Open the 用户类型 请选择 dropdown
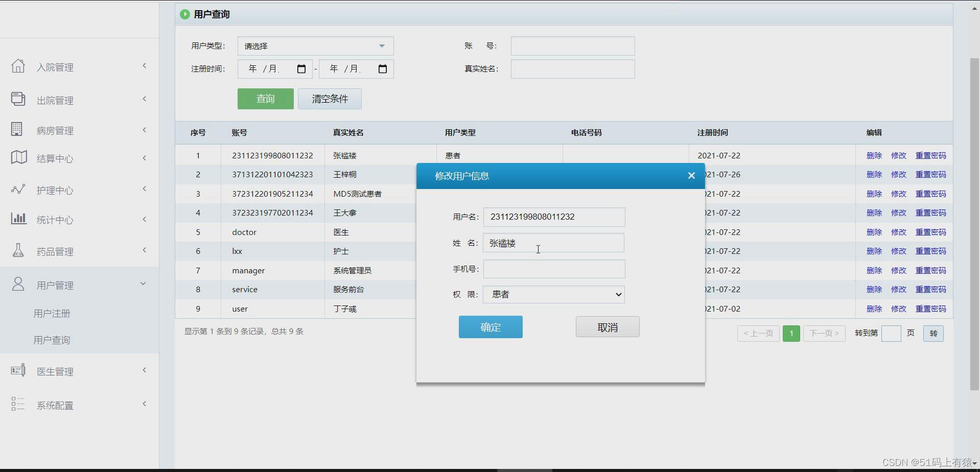Viewport: 980px width, 472px height. (x=315, y=46)
